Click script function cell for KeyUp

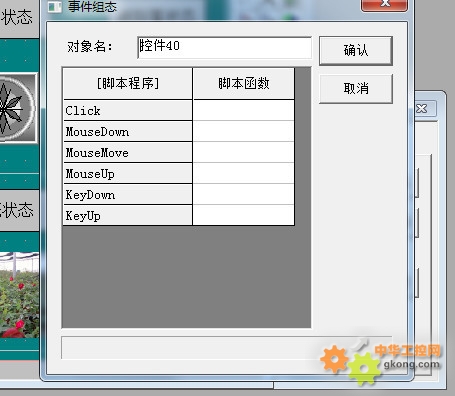[244, 216]
